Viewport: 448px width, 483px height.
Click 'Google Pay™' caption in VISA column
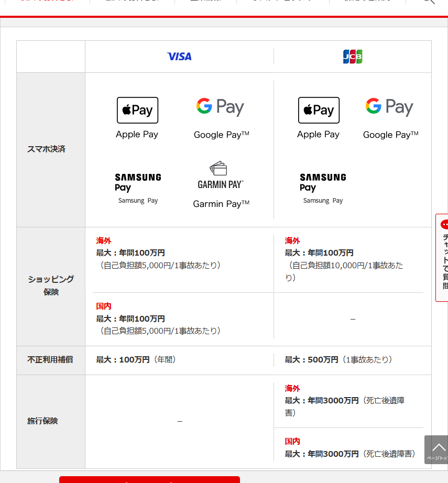pyautogui.click(x=221, y=135)
